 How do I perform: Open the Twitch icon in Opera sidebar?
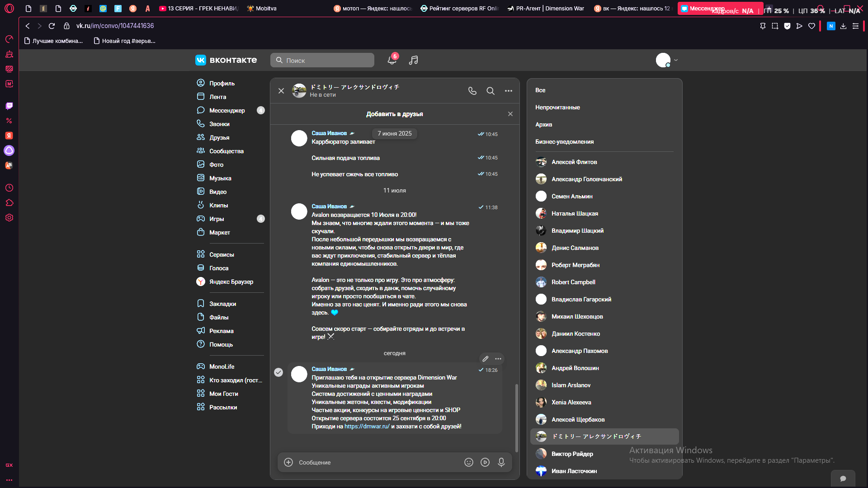tap(9, 106)
